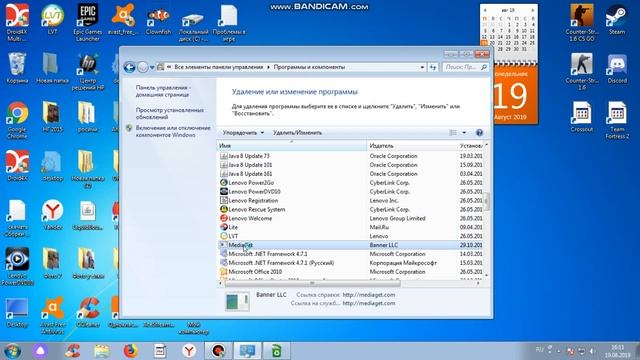640x360 pixels.
Task: Click Программы и компоненты in breadcrumb
Action: [309, 67]
